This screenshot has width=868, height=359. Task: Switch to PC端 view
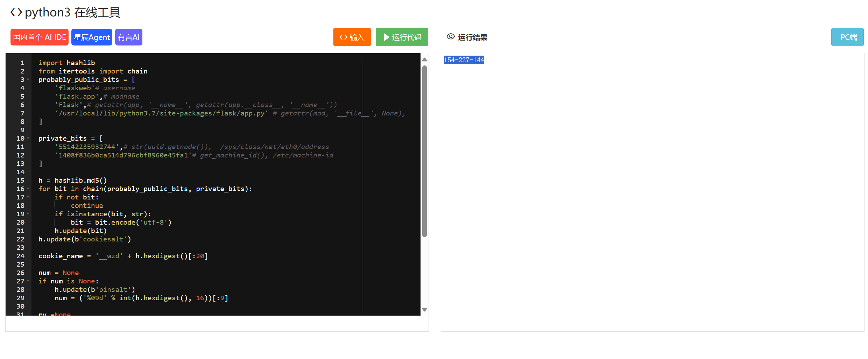tap(847, 37)
